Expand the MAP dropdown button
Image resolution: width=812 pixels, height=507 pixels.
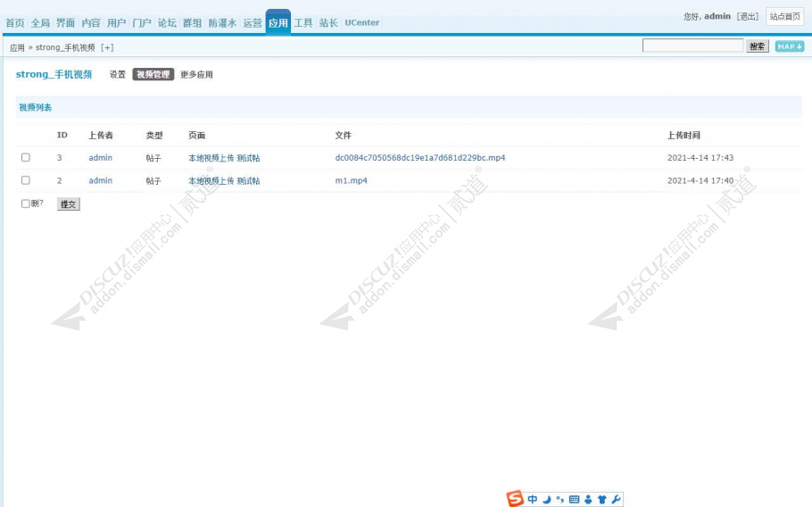pos(789,46)
